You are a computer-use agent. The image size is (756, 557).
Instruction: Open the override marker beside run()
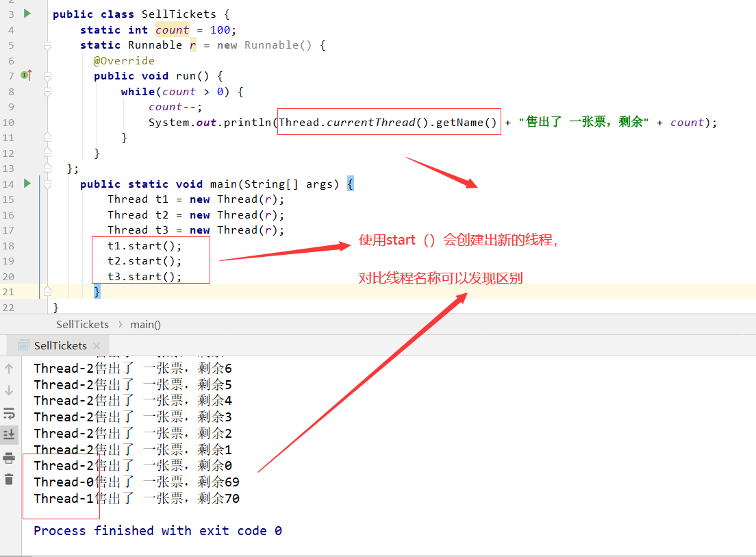pyautogui.click(x=27, y=75)
